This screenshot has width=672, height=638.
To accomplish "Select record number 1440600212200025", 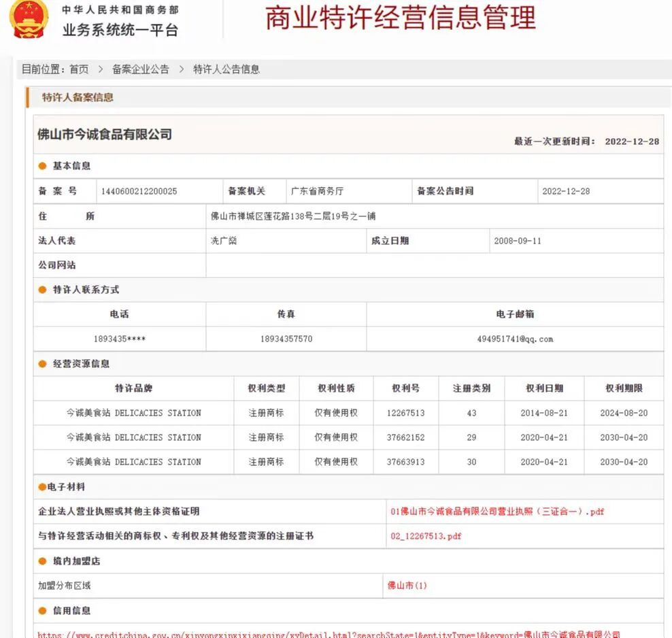I will [x=139, y=191].
